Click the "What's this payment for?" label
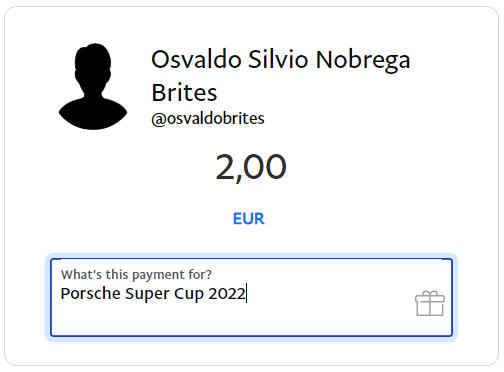 pos(136,275)
